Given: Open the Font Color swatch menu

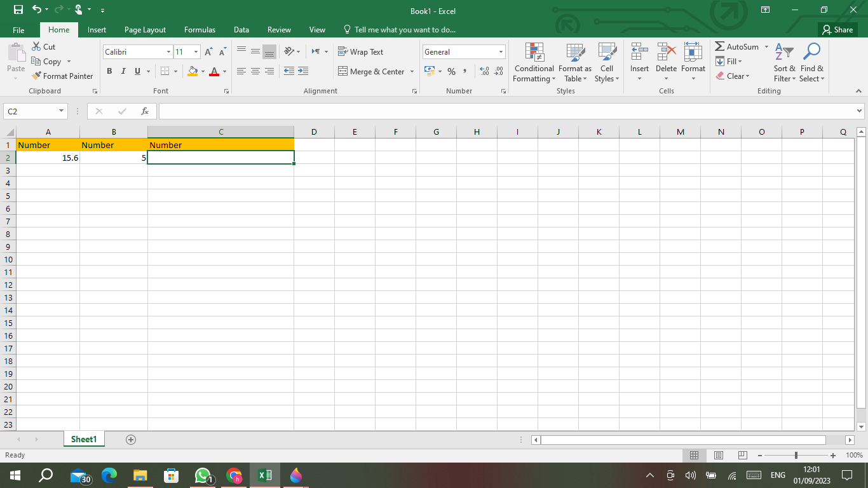Looking at the screenshot, I should [x=215, y=71].
